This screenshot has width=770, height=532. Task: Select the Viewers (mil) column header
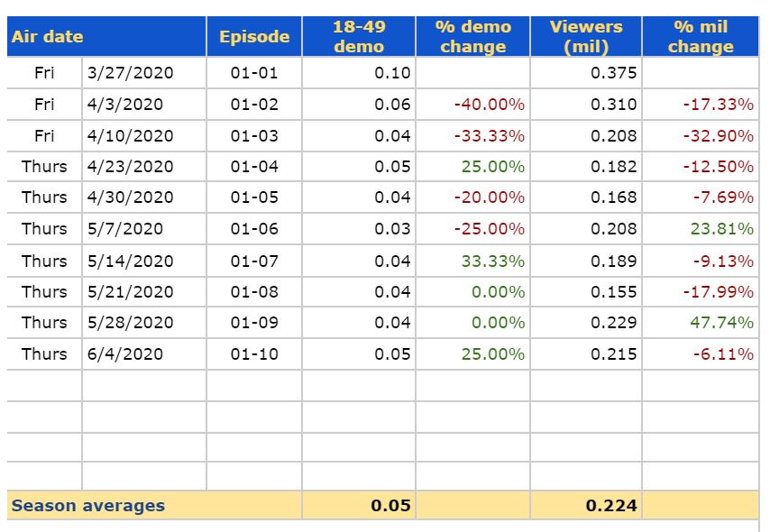click(x=586, y=37)
